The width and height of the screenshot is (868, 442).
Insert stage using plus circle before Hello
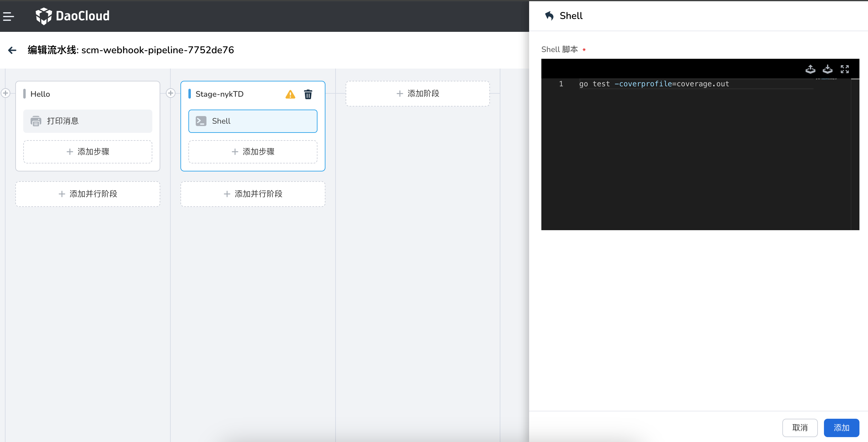[x=6, y=93]
